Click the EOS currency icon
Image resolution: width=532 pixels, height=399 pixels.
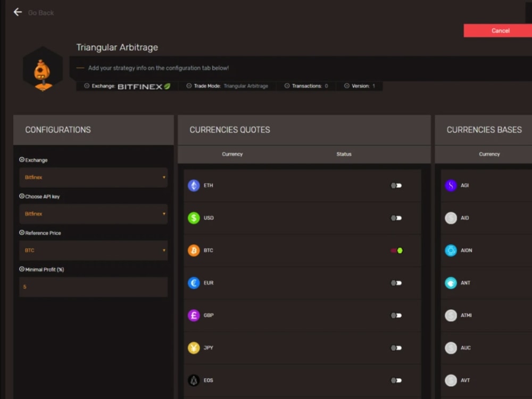[x=194, y=380]
